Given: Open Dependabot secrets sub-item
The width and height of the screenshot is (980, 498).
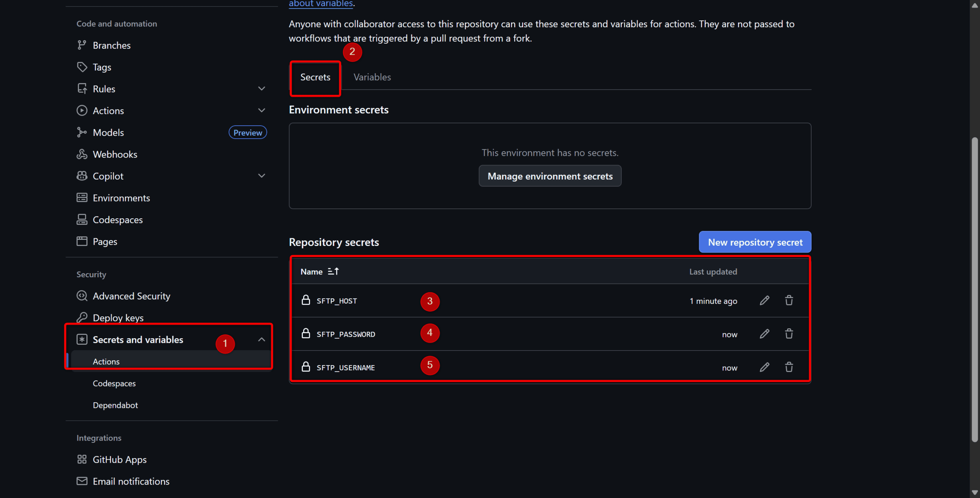Looking at the screenshot, I should tap(115, 405).
